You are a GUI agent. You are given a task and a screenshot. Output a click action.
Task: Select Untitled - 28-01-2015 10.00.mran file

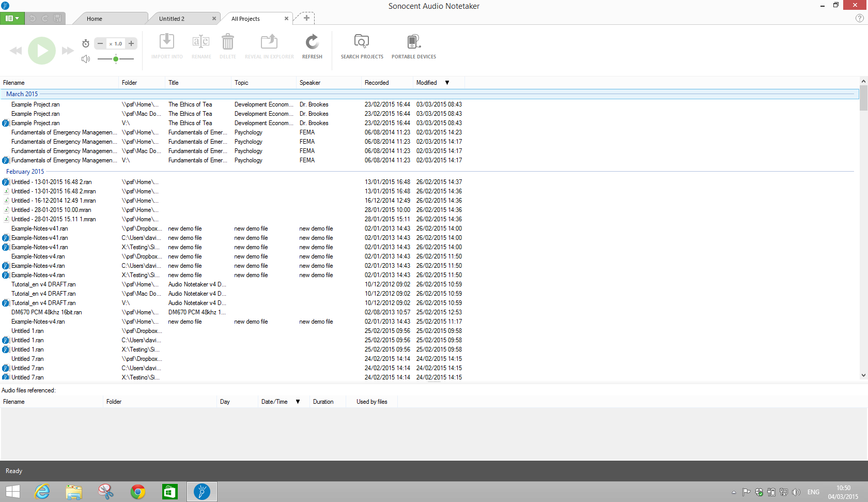(233, 210)
